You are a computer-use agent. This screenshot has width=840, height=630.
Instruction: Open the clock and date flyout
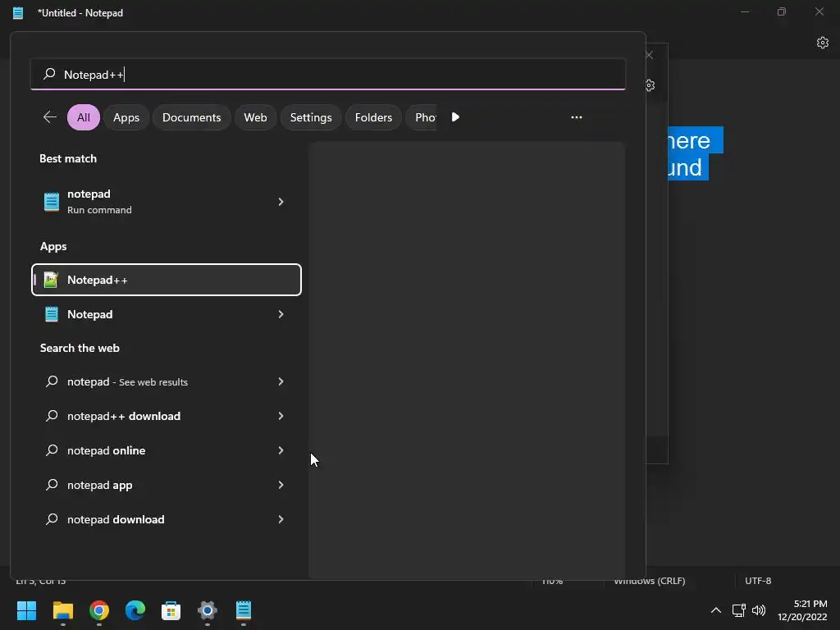(x=802, y=610)
